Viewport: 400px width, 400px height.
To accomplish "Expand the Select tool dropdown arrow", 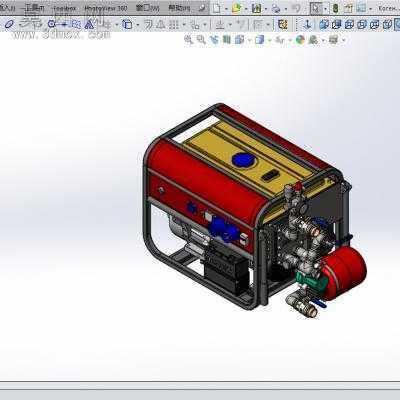I will click(x=325, y=8).
